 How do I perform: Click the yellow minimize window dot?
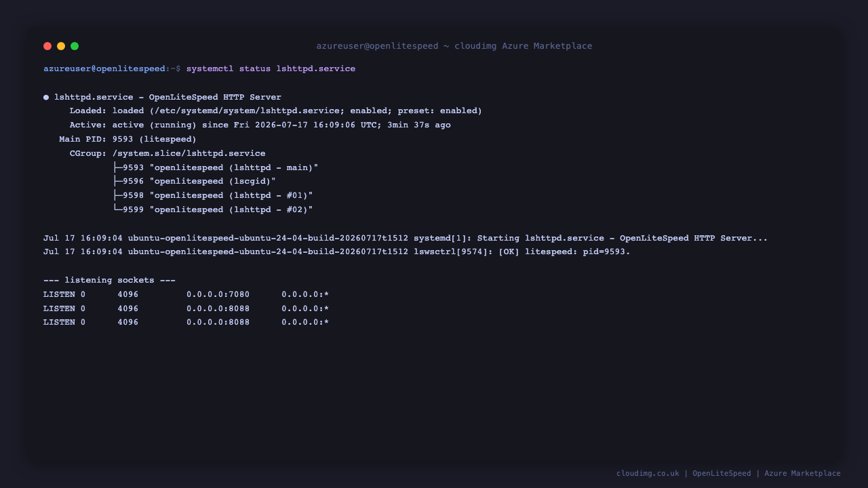tap(61, 46)
